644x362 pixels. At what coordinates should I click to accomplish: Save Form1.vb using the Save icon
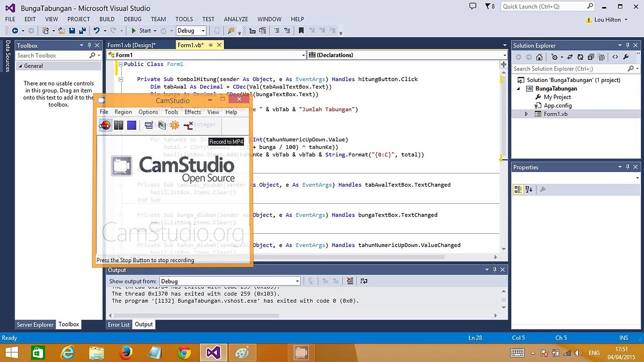coord(72,31)
